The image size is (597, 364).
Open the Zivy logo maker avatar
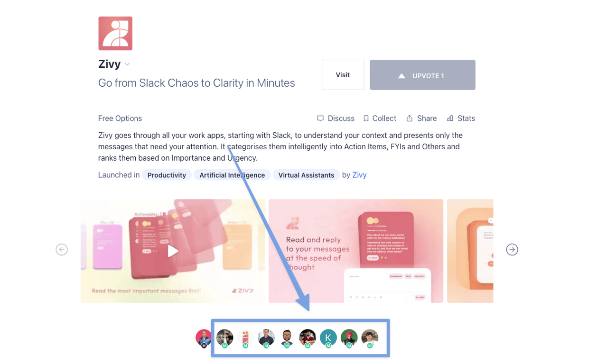(245, 338)
